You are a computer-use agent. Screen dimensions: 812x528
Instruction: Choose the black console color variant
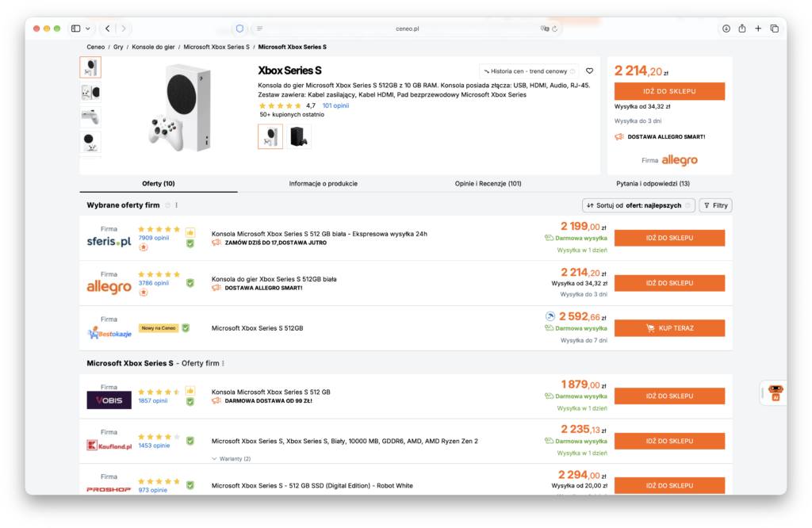pyautogui.click(x=299, y=136)
